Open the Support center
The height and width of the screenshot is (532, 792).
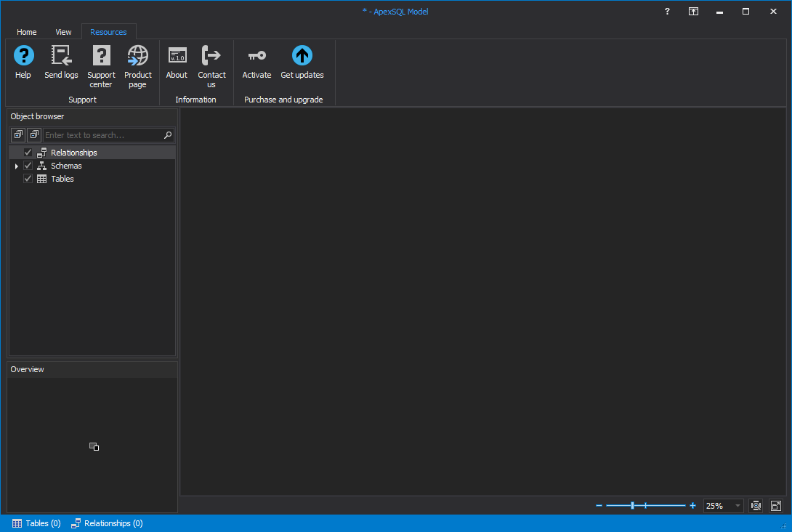tap(101, 66)
